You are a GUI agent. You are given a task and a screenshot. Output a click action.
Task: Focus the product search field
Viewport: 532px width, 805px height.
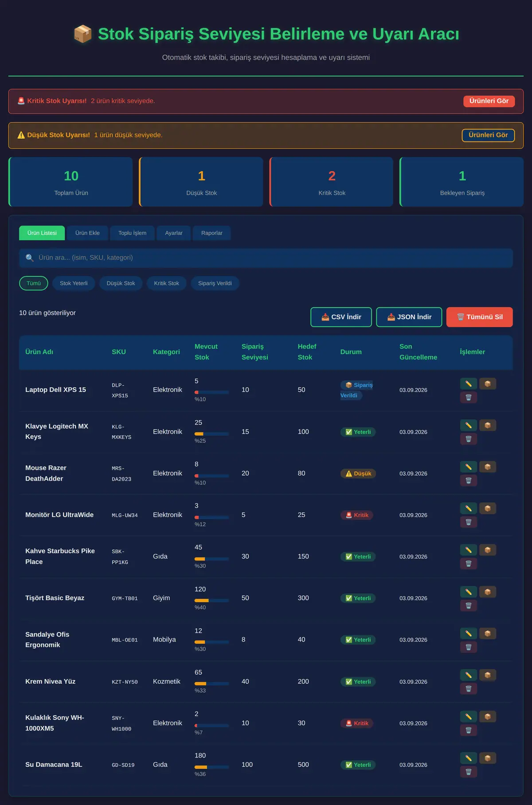(266, 258)
